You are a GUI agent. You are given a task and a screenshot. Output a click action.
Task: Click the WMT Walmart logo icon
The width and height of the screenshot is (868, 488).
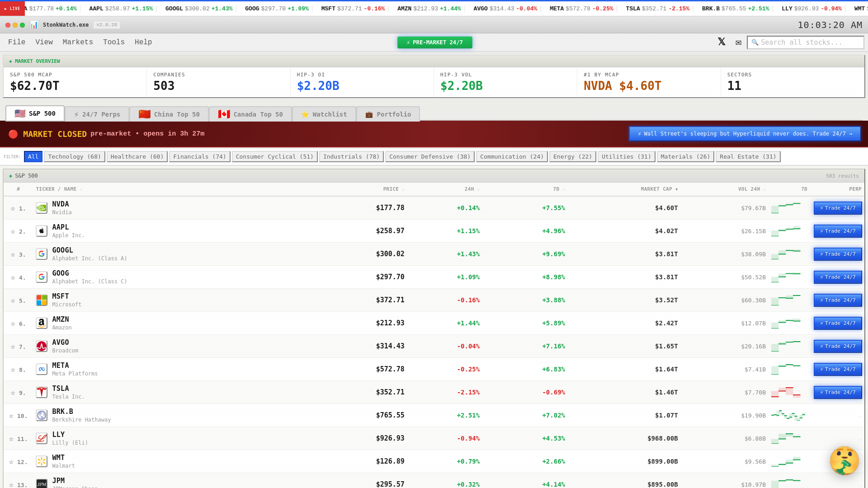(42, 461)
